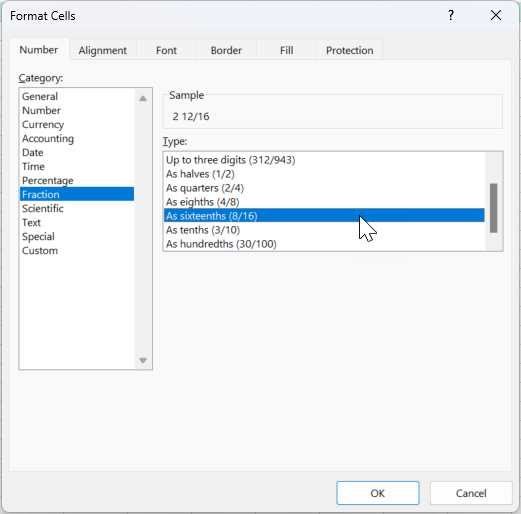This screenshot has width=521, height=514.
Task: Click the Category list scroll-up arrow
Action: pyautogui.click(x=143, y=98)
